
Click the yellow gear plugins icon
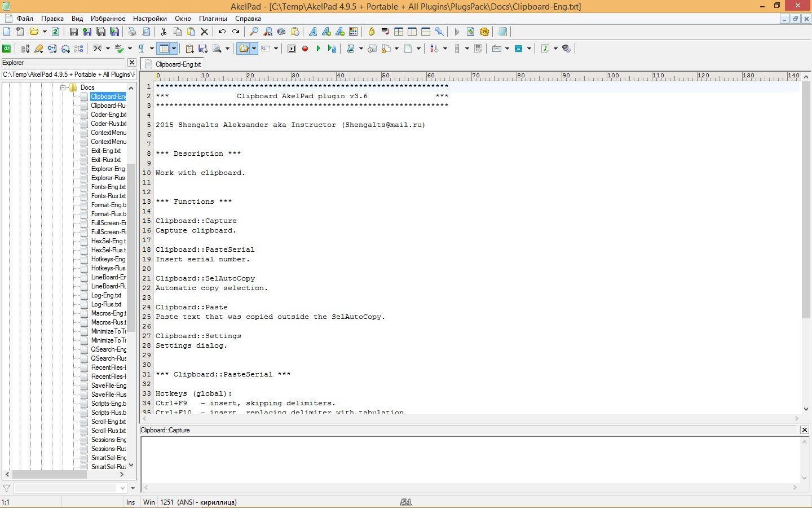pos(484,32)
